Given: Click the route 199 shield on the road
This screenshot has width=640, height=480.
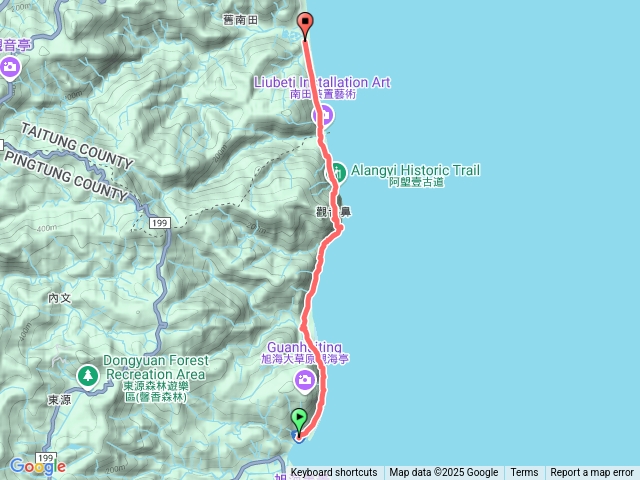Looking at the screenshot, I should tap(160, 223).
